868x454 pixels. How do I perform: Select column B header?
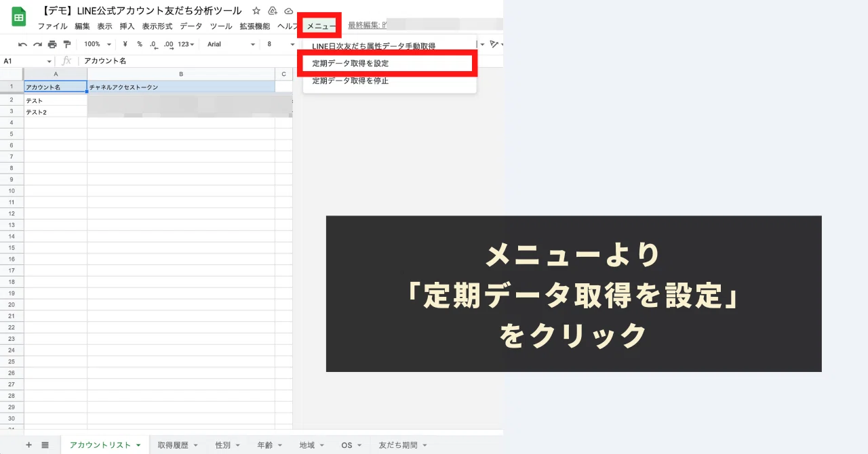[181, 74]
